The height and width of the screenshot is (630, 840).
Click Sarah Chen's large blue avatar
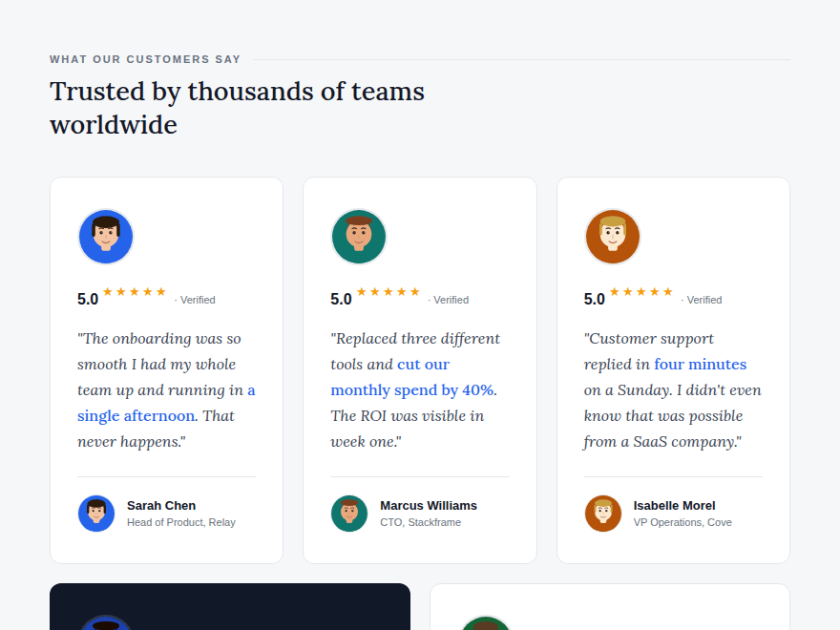coord(106,237)
